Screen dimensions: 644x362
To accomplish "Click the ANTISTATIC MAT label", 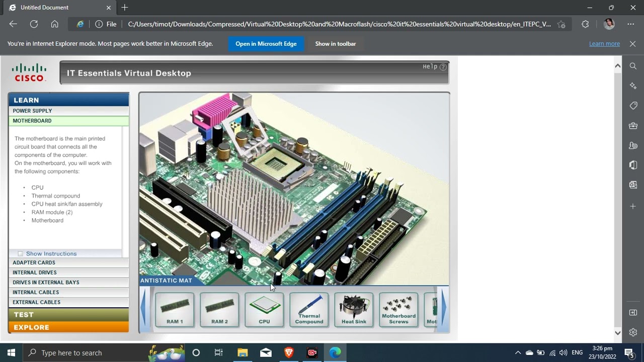I will (166, 281).
